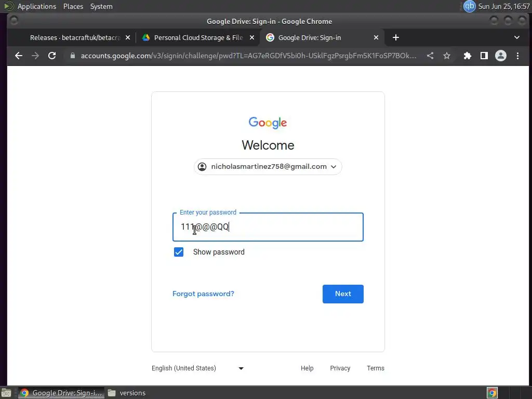
Task: Open the Privacy link
Action: pyautogui.click(x=340, y=368)
